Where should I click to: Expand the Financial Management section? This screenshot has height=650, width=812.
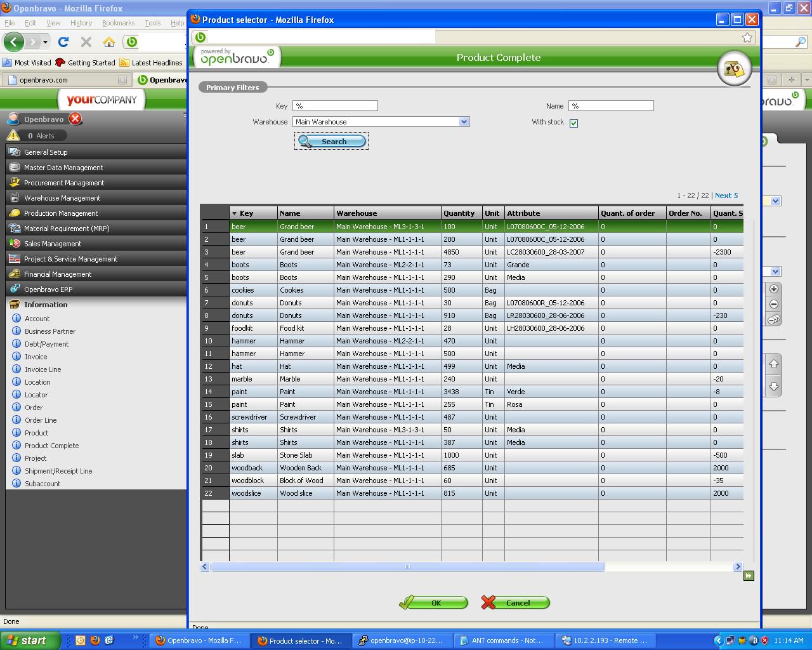[x=58, y=274]
